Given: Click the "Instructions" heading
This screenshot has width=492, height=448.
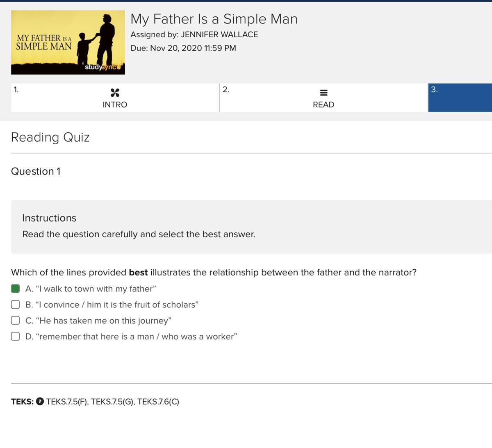Looking at the screenshot, I should coord(49,218).
